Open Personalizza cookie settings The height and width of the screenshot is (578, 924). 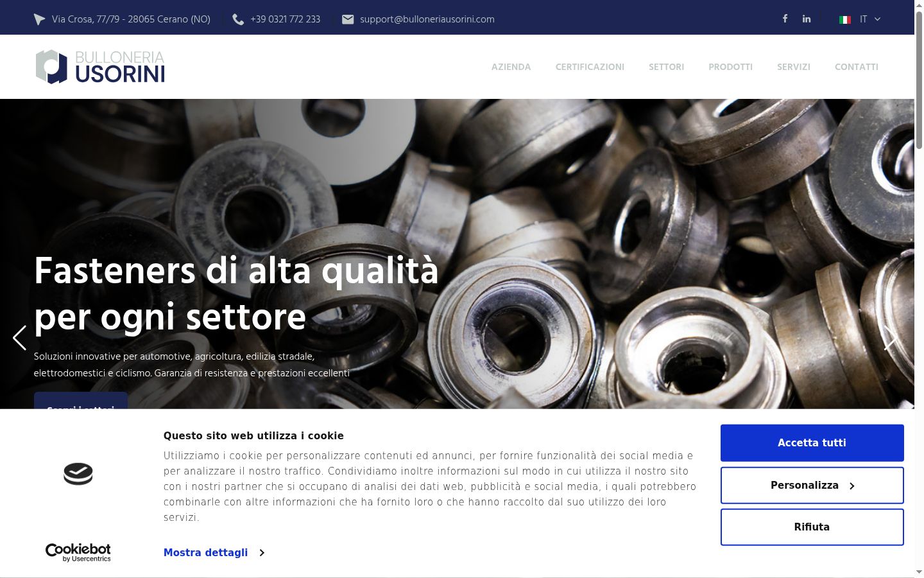(x=812, y=486)
